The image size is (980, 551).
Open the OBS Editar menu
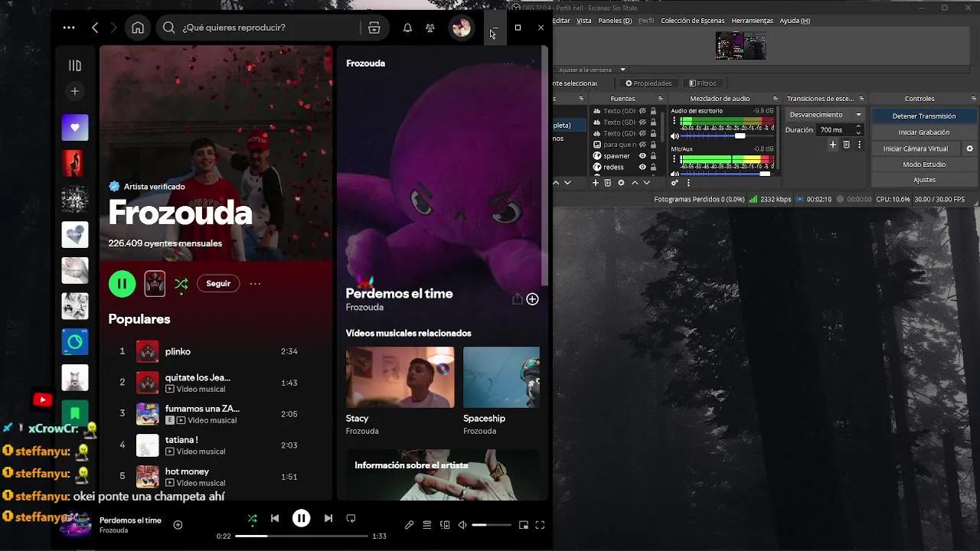coord(561,21)
